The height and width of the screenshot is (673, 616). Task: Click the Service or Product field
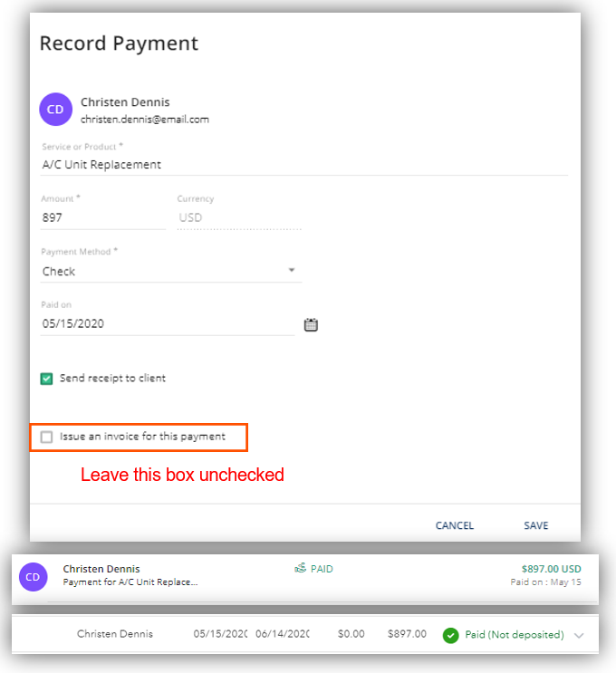[303, 165]
